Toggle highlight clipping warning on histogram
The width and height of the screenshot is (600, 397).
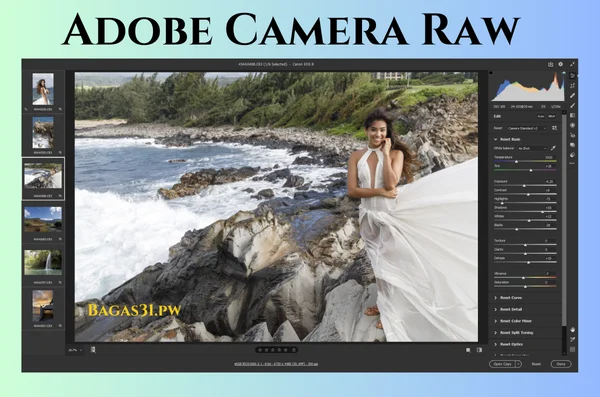point(564,72)
